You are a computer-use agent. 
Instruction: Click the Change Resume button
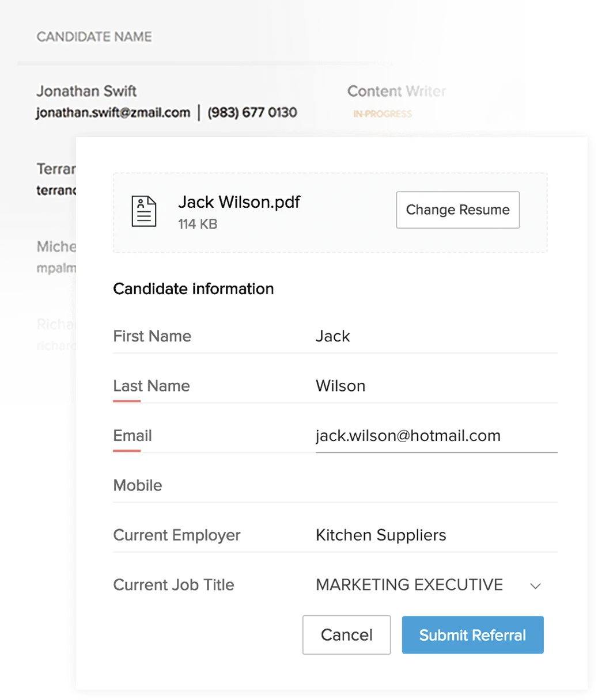(458, 210)
